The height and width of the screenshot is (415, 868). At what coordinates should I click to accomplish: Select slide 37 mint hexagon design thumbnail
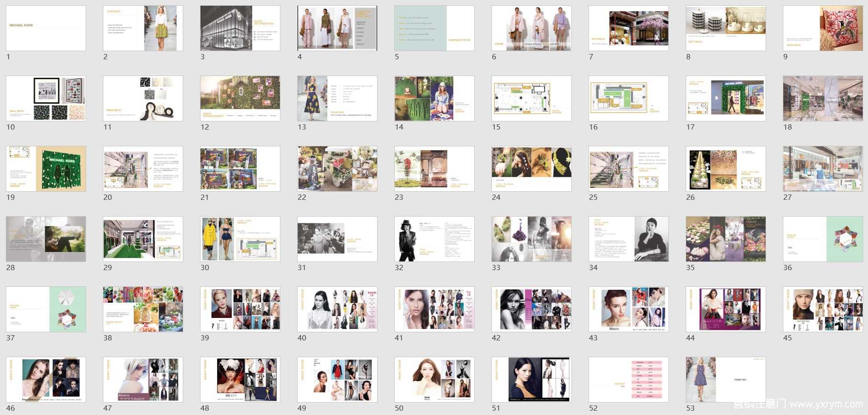pos(46,309)
